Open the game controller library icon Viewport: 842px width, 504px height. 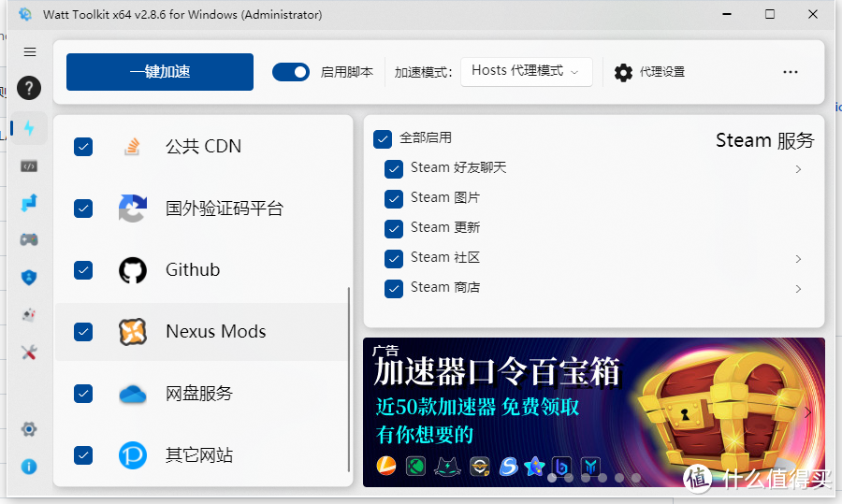[x=29, y=239]
